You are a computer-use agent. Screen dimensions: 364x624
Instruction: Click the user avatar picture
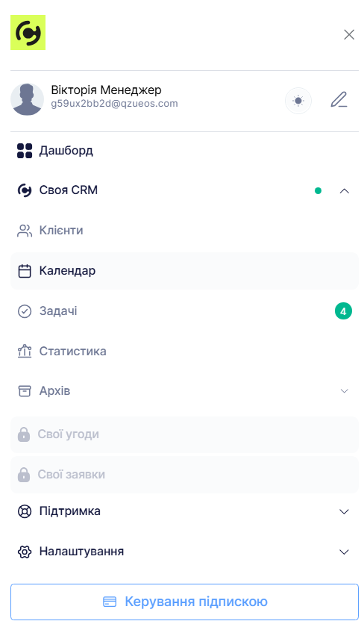coord(27,99)
